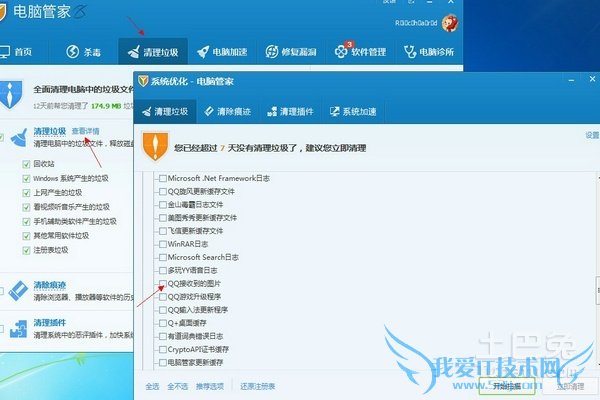Close the 系统优化 dialog
Screen dimensions: 600x400
pos(592,79)
